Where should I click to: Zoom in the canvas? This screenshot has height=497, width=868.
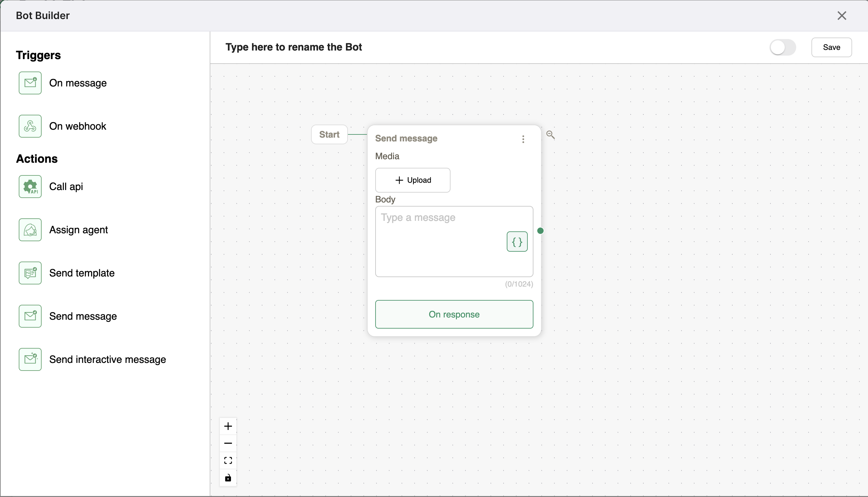pos(228,426)
